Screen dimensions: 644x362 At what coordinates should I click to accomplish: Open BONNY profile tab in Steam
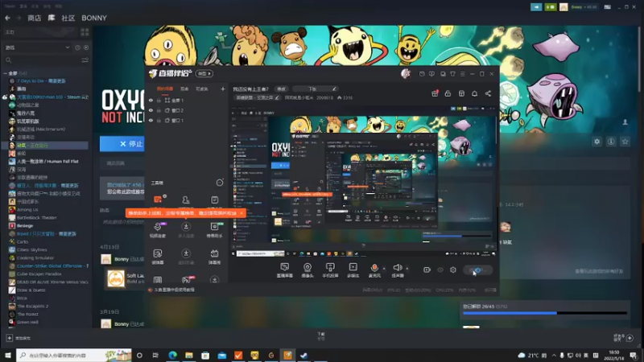(94, 18)
